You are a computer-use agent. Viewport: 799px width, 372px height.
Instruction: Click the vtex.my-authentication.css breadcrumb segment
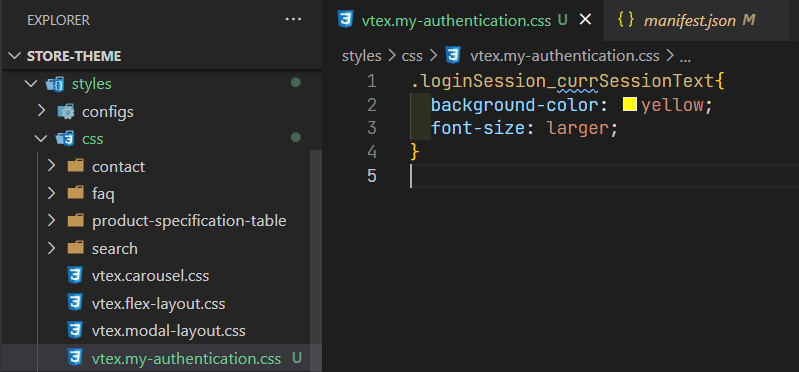(565, 56)
